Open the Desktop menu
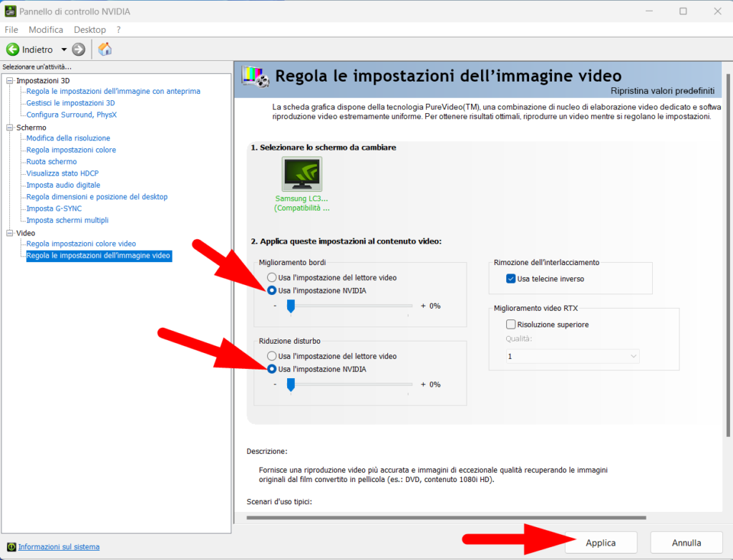Image resolution: width=733 pixels, height=560 pixels. 89,29
